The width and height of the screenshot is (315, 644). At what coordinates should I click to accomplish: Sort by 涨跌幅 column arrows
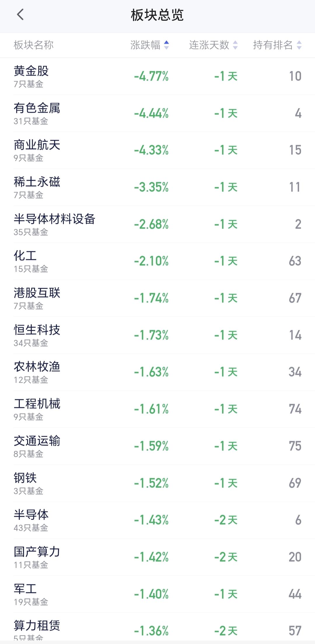tap(166, 45)
